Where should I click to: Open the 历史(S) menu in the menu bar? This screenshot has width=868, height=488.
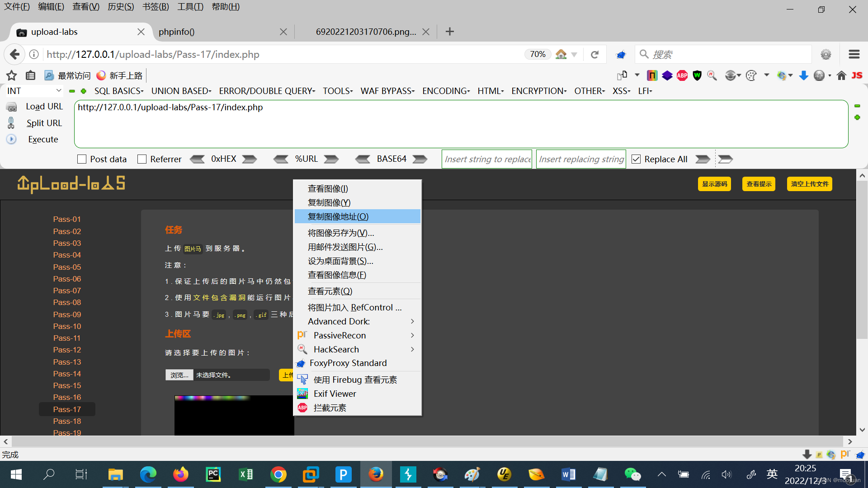point(121,7)
